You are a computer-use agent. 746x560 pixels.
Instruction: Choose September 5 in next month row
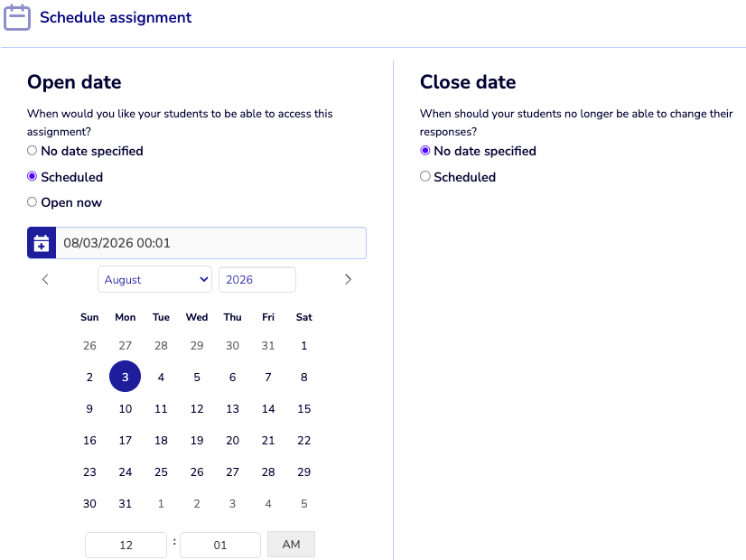point(304,503)
